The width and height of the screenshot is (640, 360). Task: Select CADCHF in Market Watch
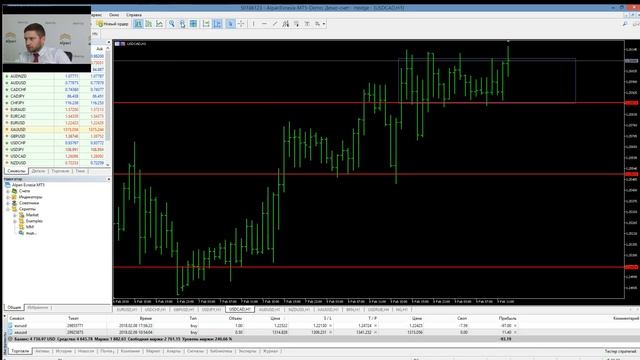(x=55, y=89)
